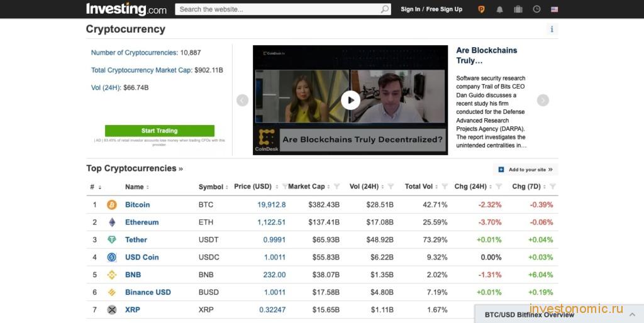Viewport: 644px width, 323px height.
Task: Click the XRP coin icon
Action: [112, 310]
